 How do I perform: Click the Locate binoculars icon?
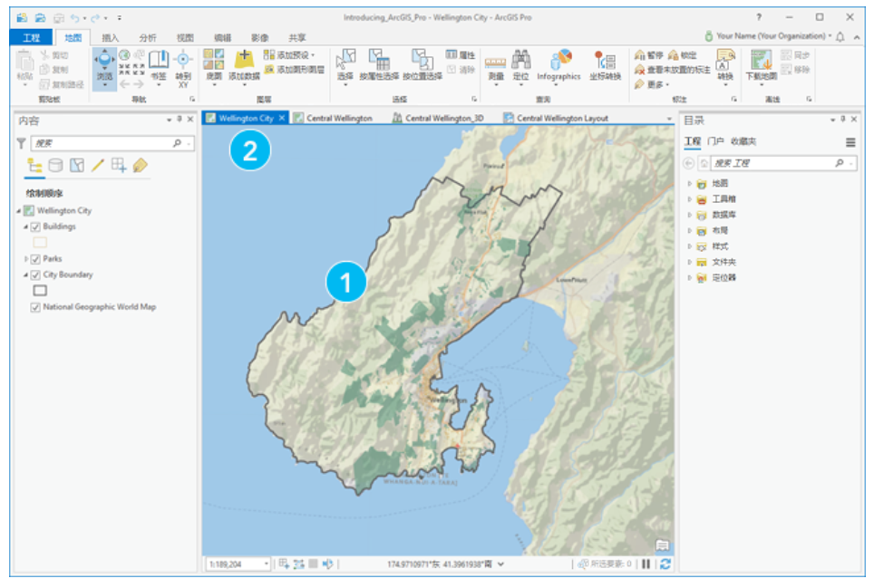[x=520, y=60]
